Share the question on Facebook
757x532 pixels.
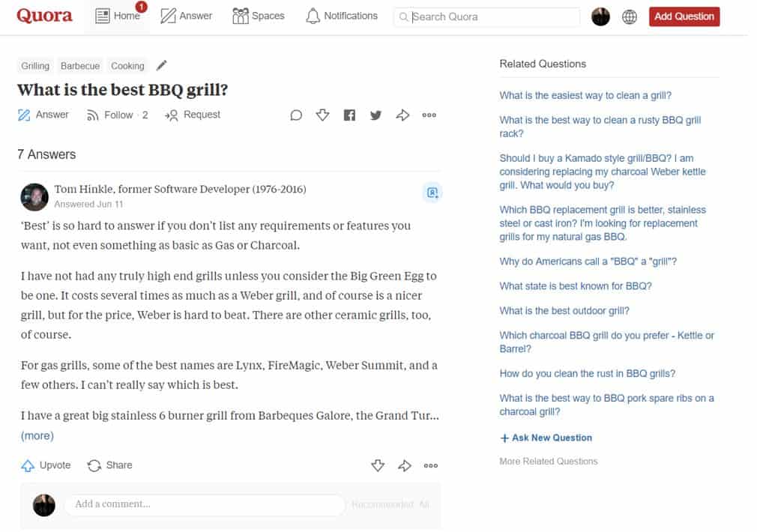(349, 115)
